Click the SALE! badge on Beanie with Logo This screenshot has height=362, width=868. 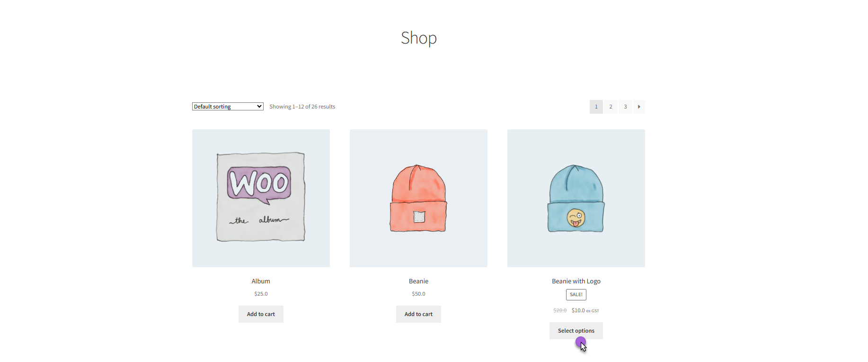pos(576,295)
